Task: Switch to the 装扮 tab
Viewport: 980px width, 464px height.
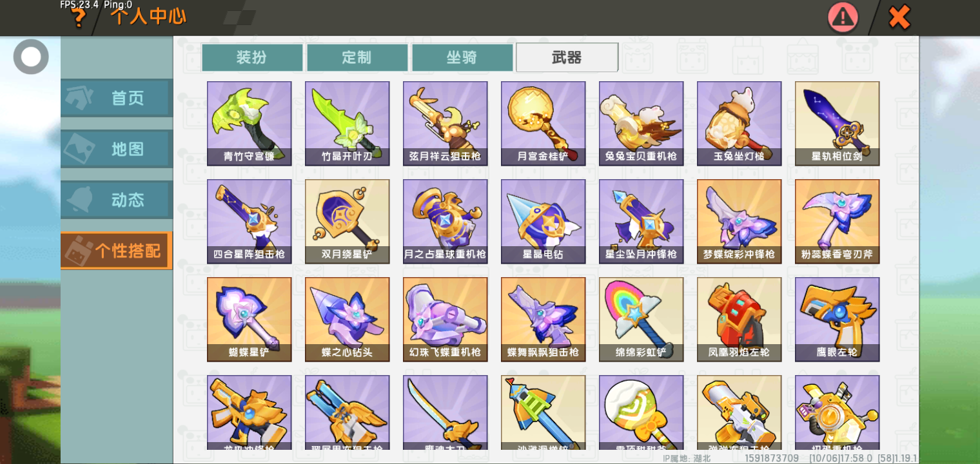Action: tap(251, 57)
